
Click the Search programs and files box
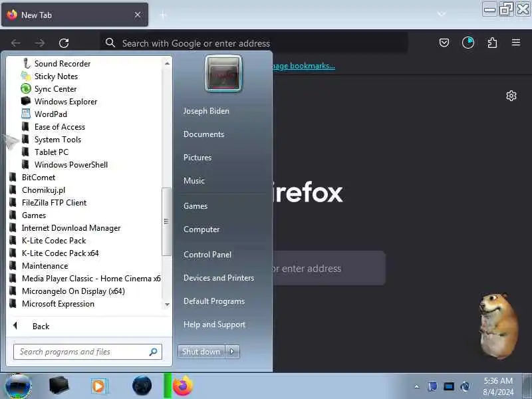coord(88,352)
